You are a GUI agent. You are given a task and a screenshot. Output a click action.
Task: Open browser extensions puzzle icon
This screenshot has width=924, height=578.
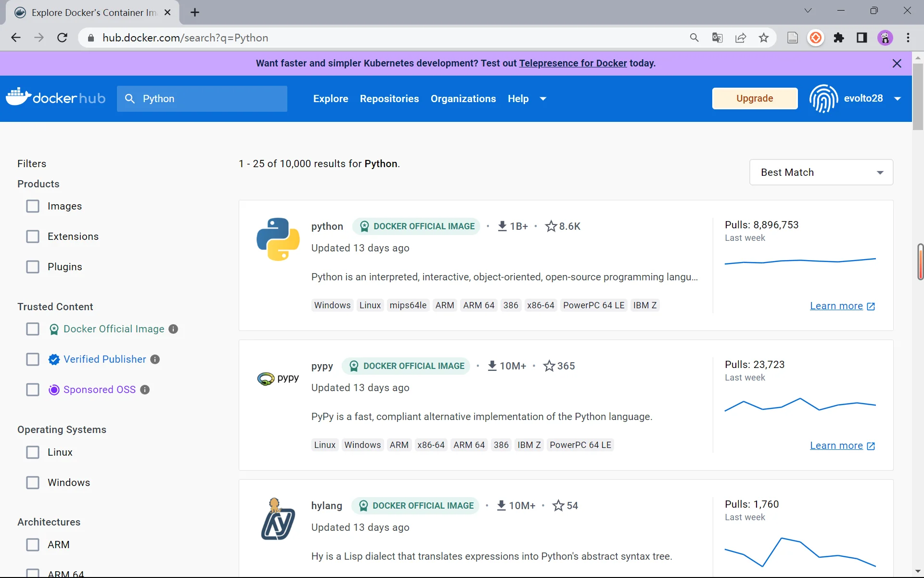coord(839,38)
